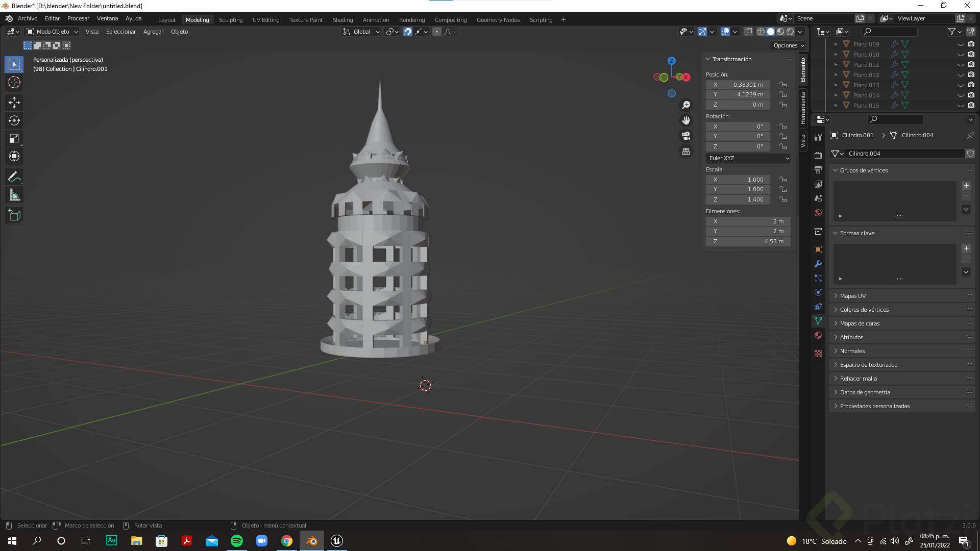The image size is (980, 551).
Task: Hide Plano.009 in the viewport
Action: (x=960, y=44)
